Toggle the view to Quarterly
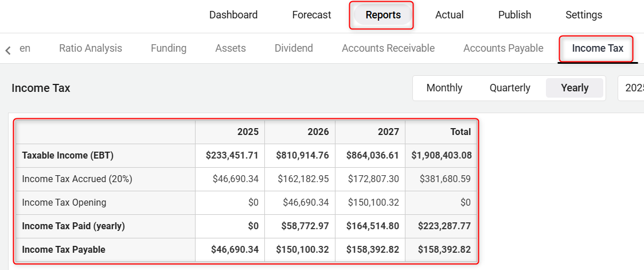The height and width of the screenshot is (270, 644). [510, 88]
